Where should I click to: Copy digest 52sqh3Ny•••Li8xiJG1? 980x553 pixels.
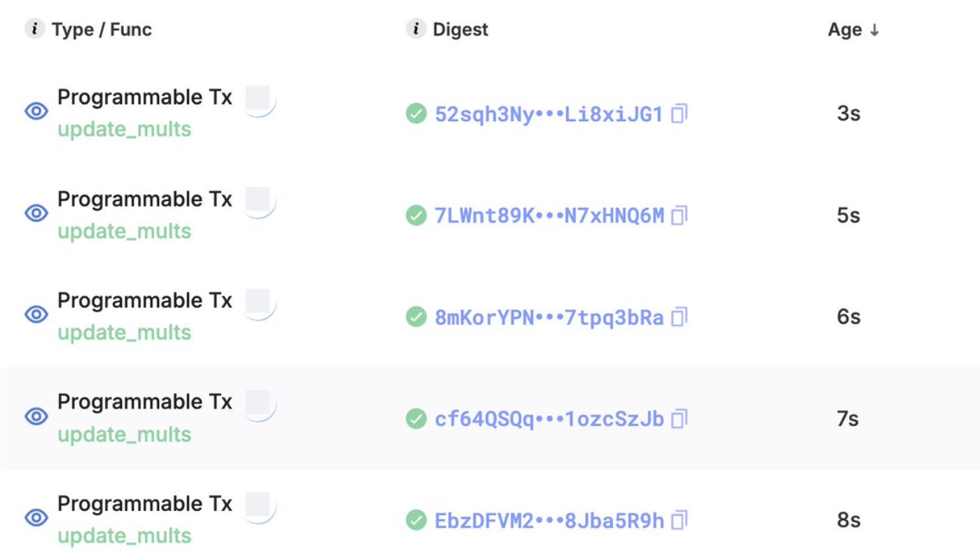[679, 113]
